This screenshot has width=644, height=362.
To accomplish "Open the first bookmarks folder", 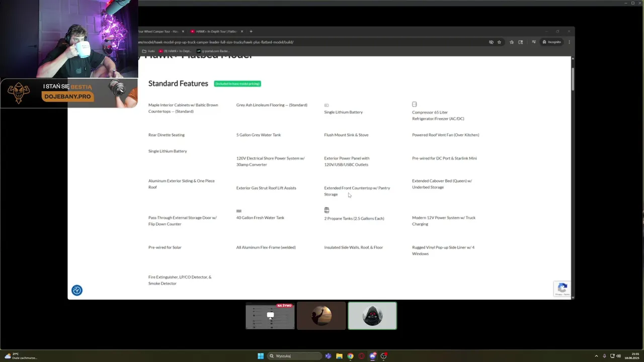I will click(x=149, y=51).
